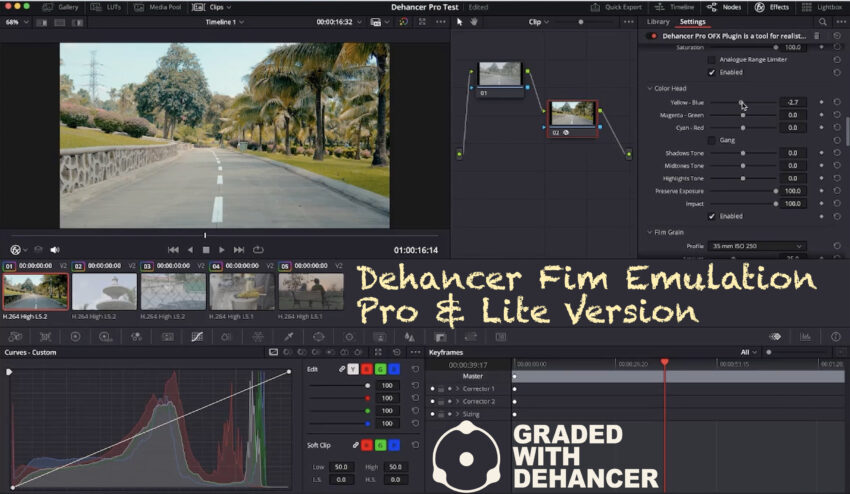The width and height of the screenshot is (850, 494).
Task: Click the Edit channel link icon
Action: [x=342, y=369]
